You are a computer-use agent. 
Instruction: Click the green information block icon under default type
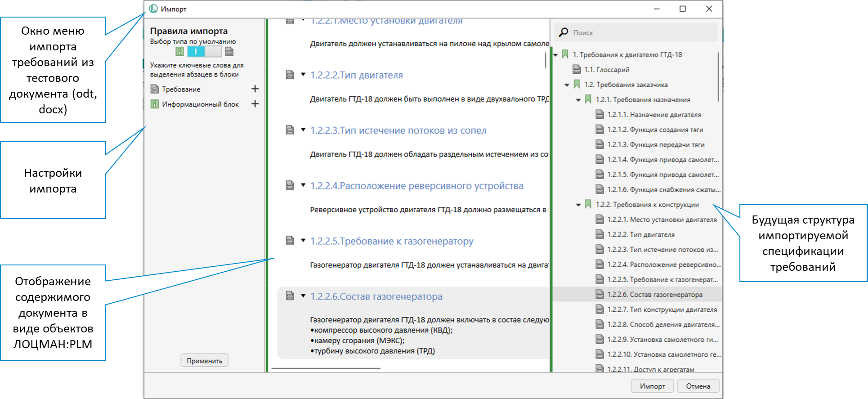tap(179, 51)
